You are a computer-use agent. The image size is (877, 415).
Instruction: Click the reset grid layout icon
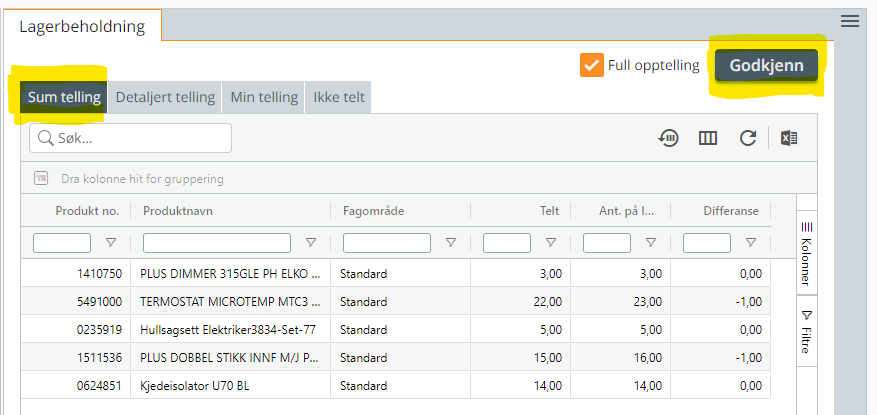(668, 138)
